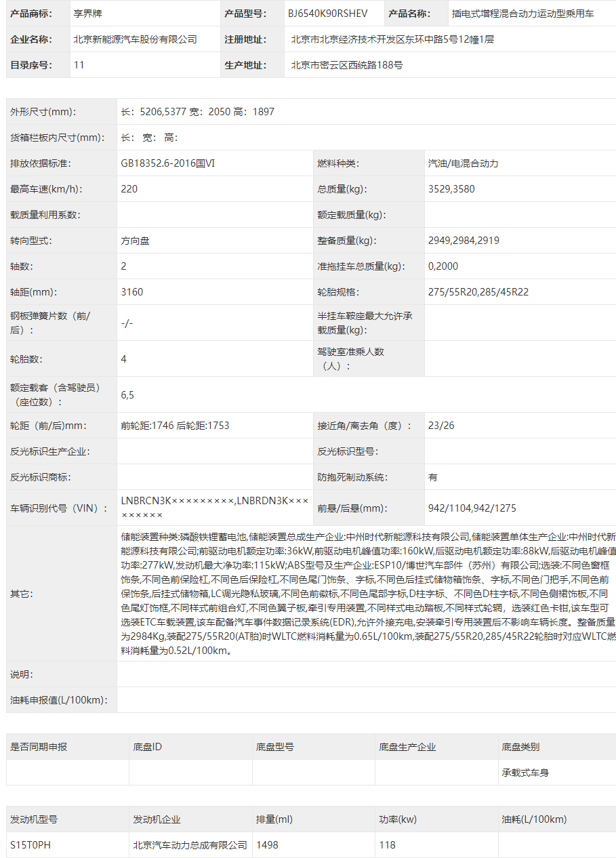Click fuel type value 汽油/电混合动力
The width and height of the screenshot is (616, 858).
click(464, 163)
